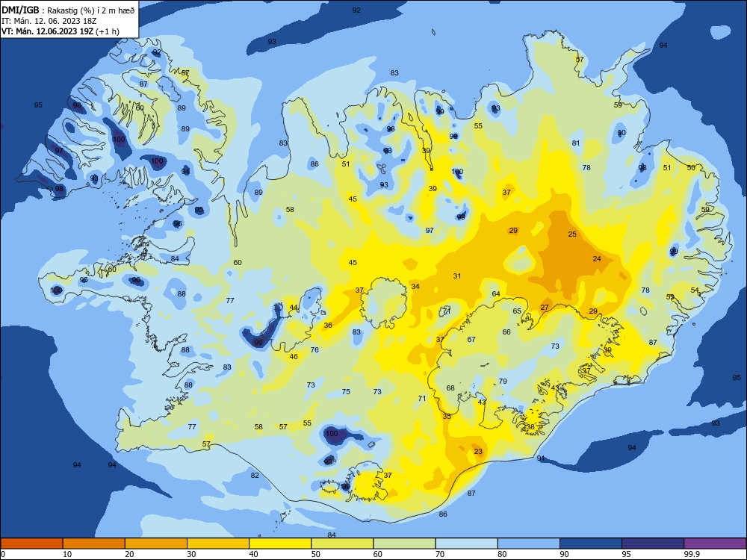Click the legend tick label 40
Viewport: 747px width, 560px height.
[253, 554]
